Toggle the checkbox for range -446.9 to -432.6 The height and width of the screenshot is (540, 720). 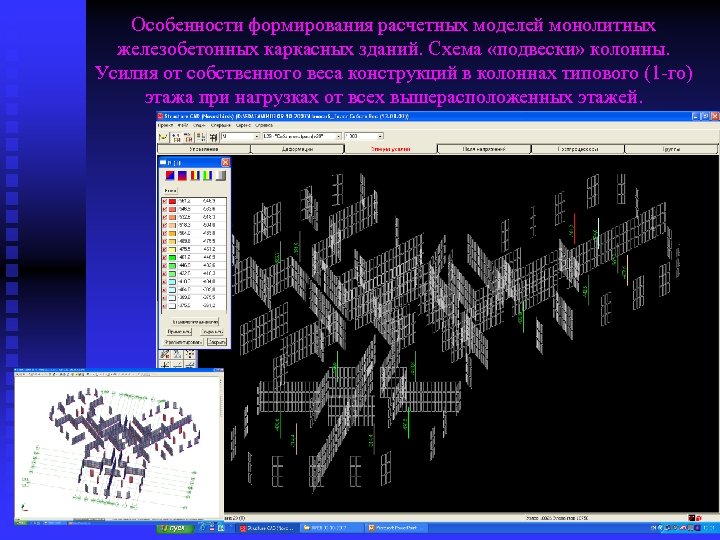tap(165, 265)
